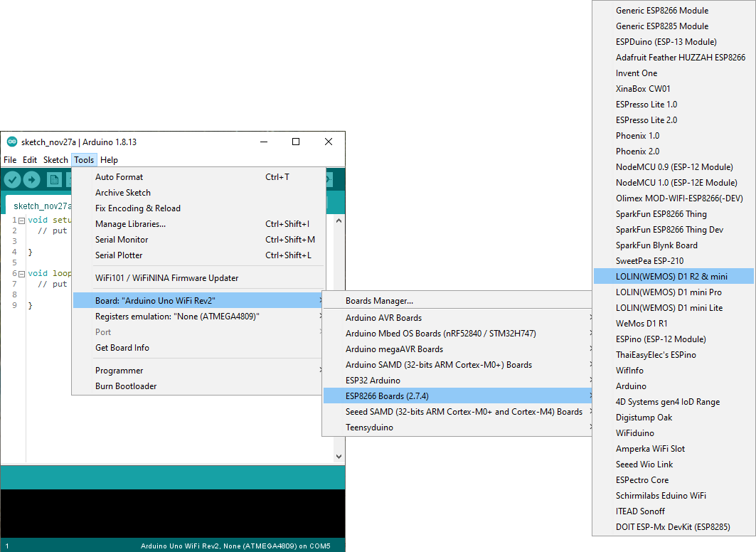This screenshot has width=756, height=552.
Task: Select LOLIN(WEMOS) D1 mini Pro
Action: tap(674, 292)
